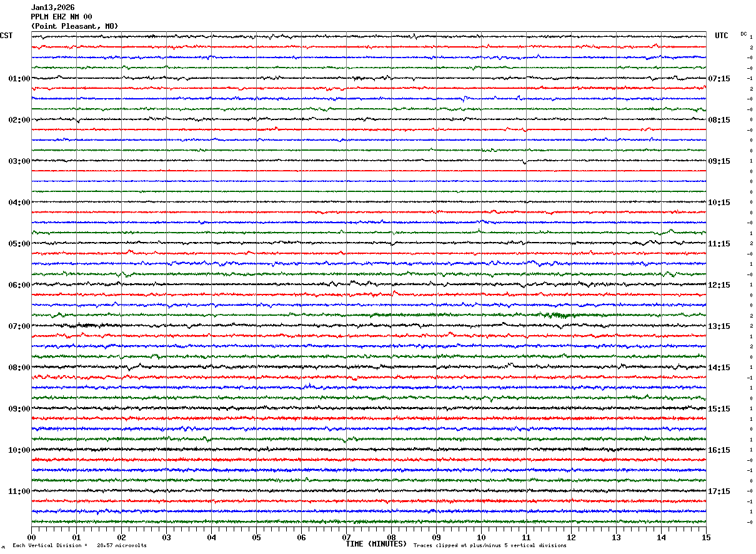
Task: Click the UTC timezone header
Action: [722, 36]
